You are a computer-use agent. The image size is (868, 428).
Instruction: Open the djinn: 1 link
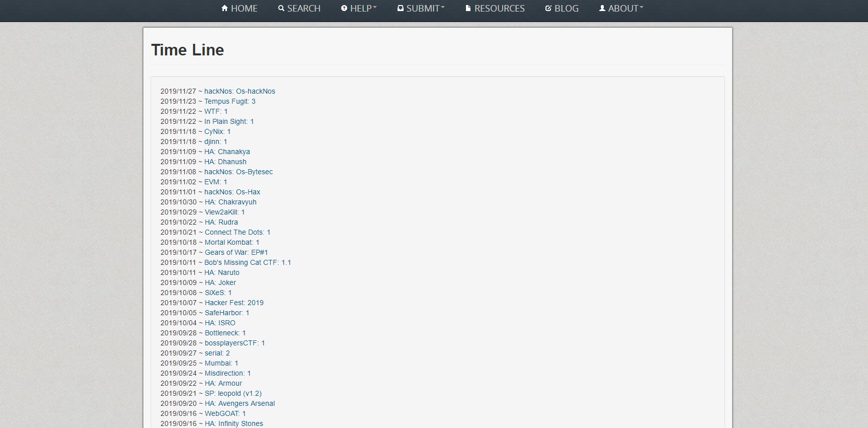(215, 141)
